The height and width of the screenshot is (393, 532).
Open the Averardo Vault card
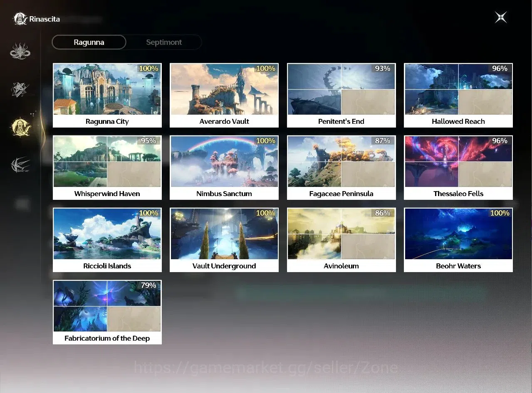pos(224,96)
